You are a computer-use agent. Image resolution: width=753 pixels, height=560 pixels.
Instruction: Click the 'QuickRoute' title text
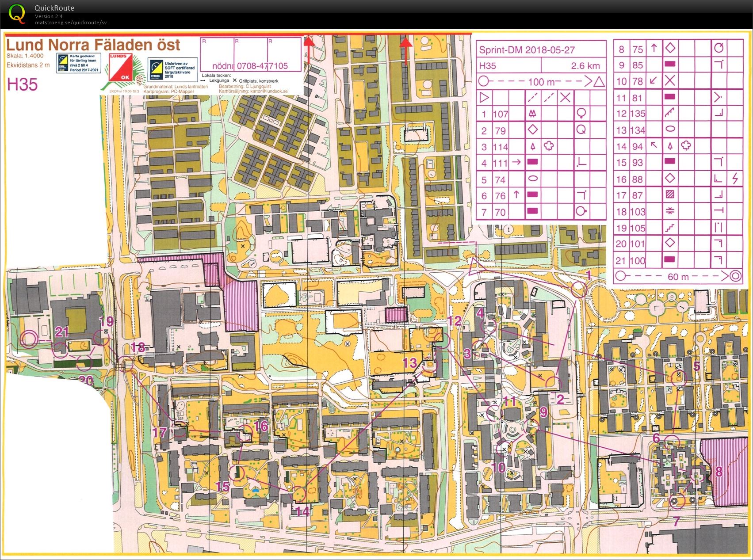pyautogui.click(x=54, y=8)
